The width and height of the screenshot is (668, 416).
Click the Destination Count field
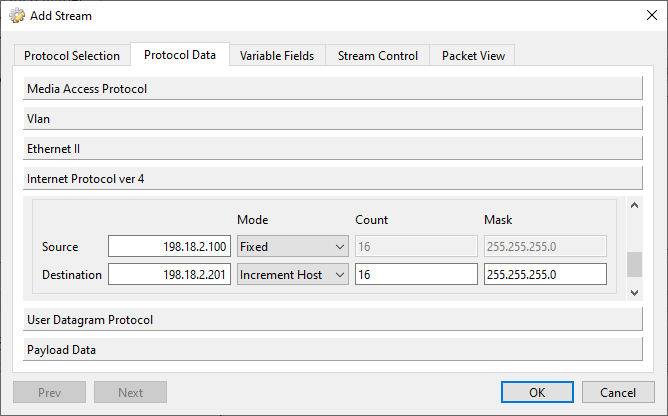tap(416, 274)
